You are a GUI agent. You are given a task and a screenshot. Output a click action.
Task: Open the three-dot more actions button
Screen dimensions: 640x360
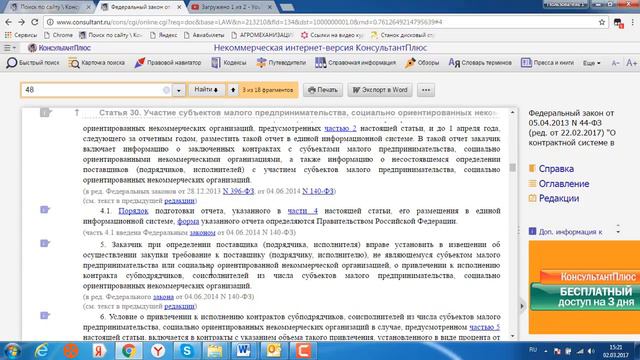point(426,90)
